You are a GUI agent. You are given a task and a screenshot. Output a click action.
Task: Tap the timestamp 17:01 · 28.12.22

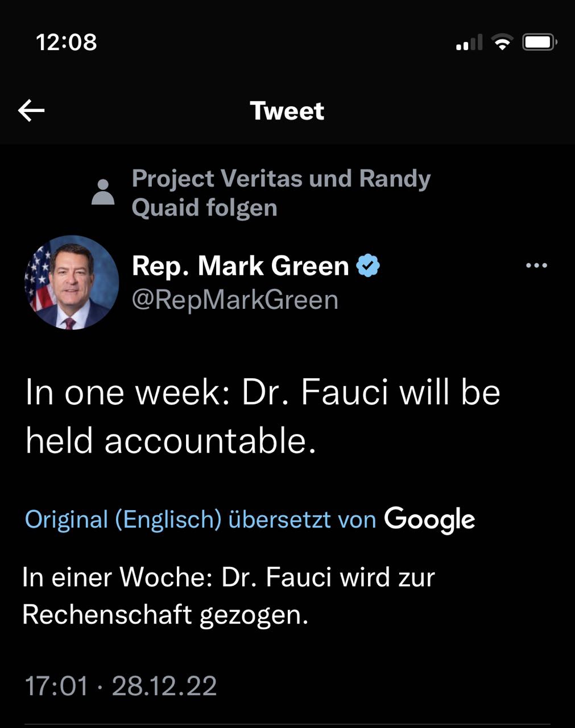pos(121,686)
